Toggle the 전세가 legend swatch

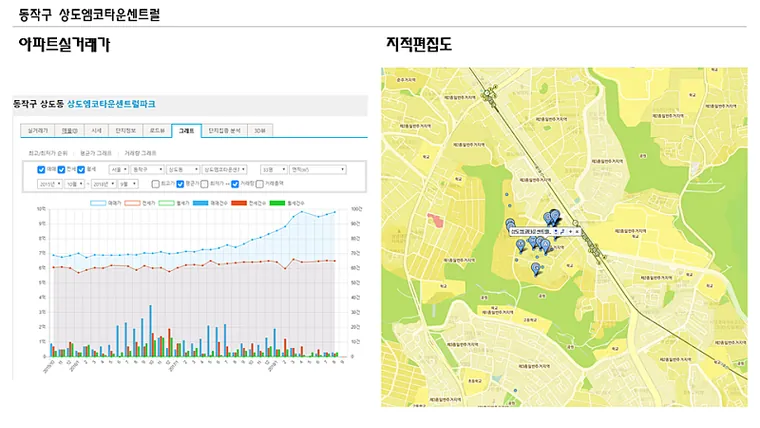(132, 204)
